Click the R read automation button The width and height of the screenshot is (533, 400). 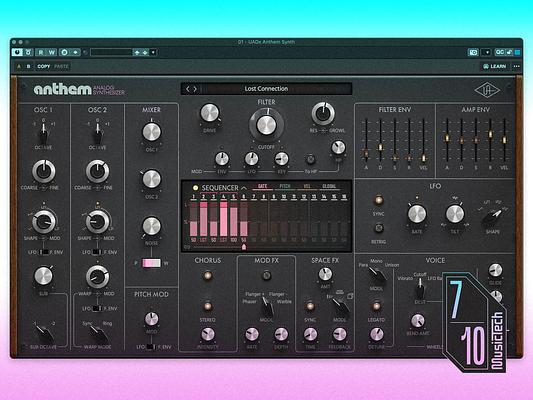(41, 52)
